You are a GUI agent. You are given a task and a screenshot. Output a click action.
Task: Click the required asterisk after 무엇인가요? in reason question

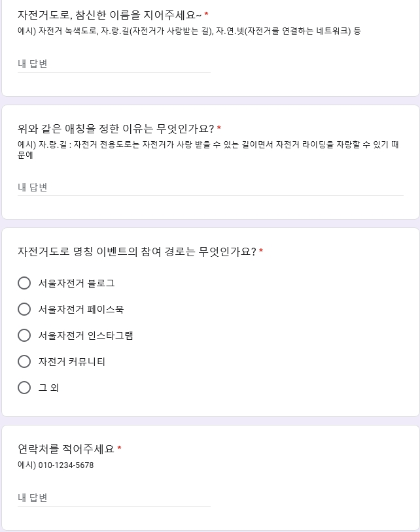click(x=219, y=128)
